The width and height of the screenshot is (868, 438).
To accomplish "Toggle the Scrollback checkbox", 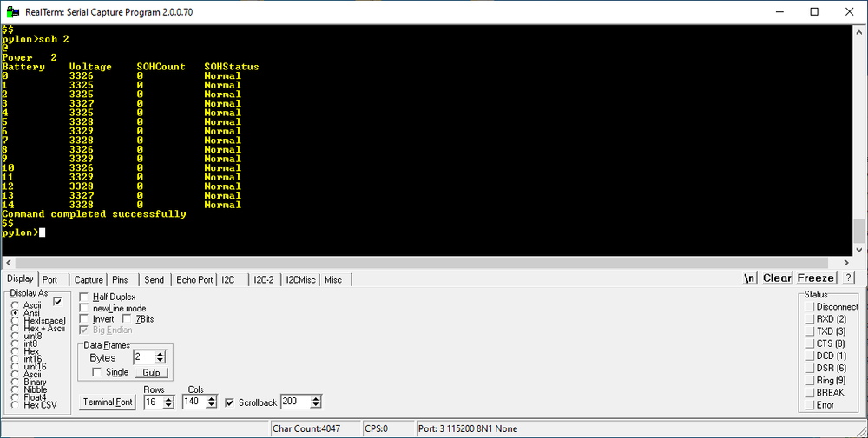I will point(229,402).
